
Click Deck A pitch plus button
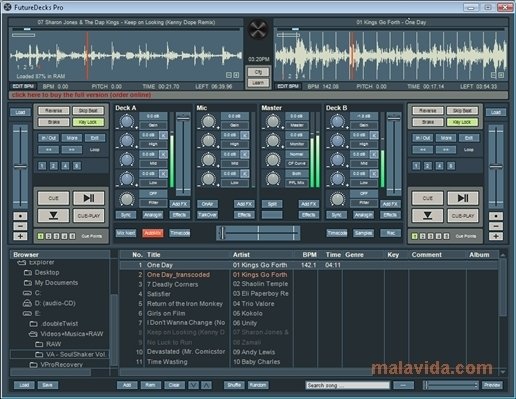(x=20, y=236)
